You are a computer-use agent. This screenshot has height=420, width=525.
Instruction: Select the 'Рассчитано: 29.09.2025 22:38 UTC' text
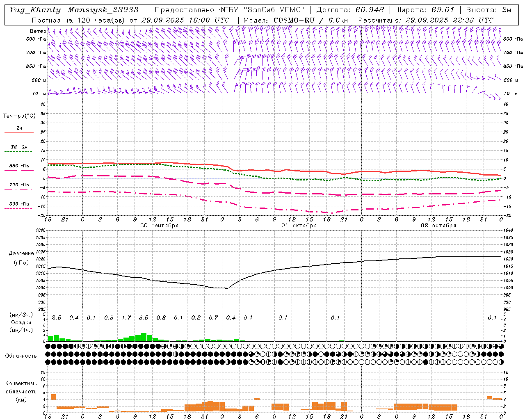pos(426,20)
